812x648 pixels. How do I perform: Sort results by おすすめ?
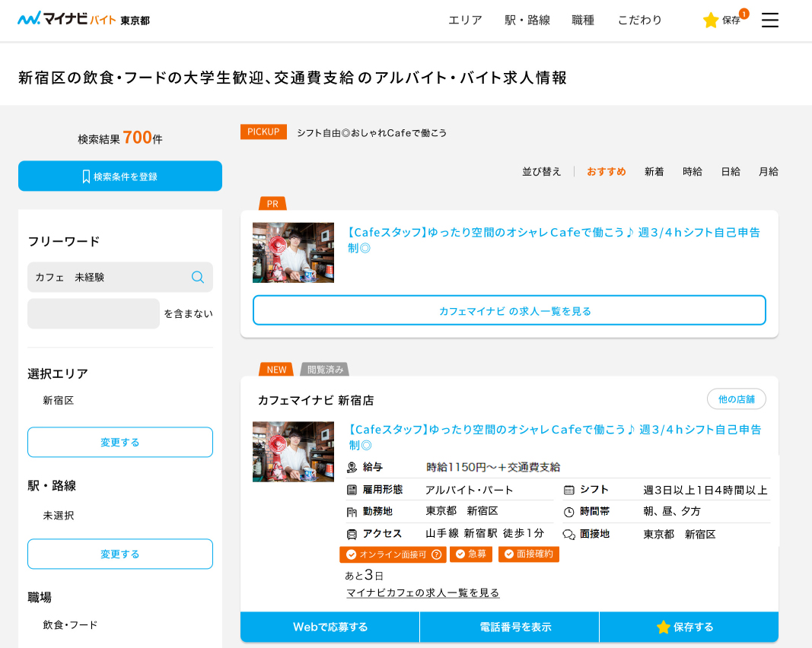(606, 171)
